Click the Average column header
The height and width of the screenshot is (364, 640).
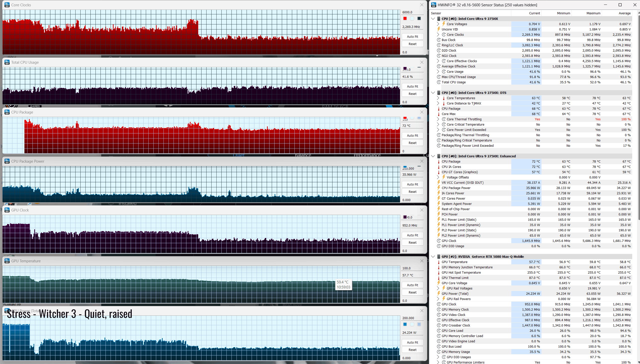click(x=625, y=13)
